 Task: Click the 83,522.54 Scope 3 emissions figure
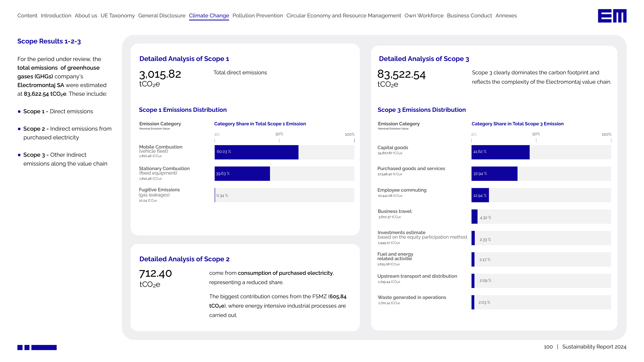tap(402, 74)
